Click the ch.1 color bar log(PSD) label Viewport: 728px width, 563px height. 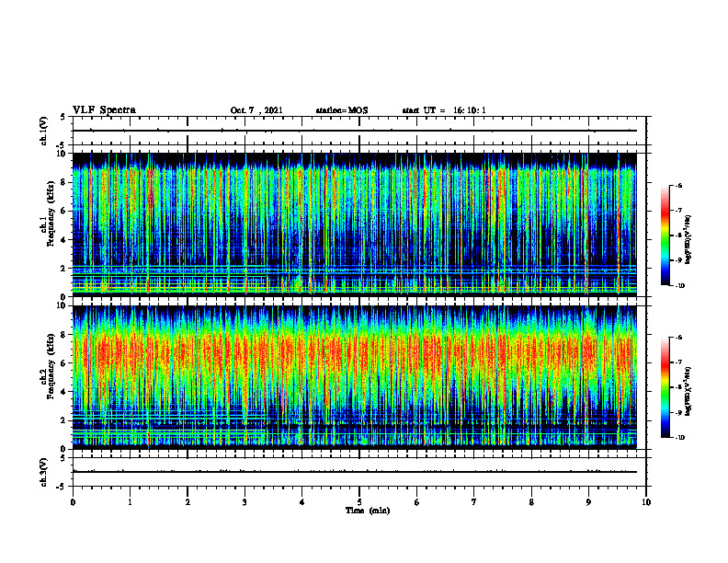click(689, 240)
